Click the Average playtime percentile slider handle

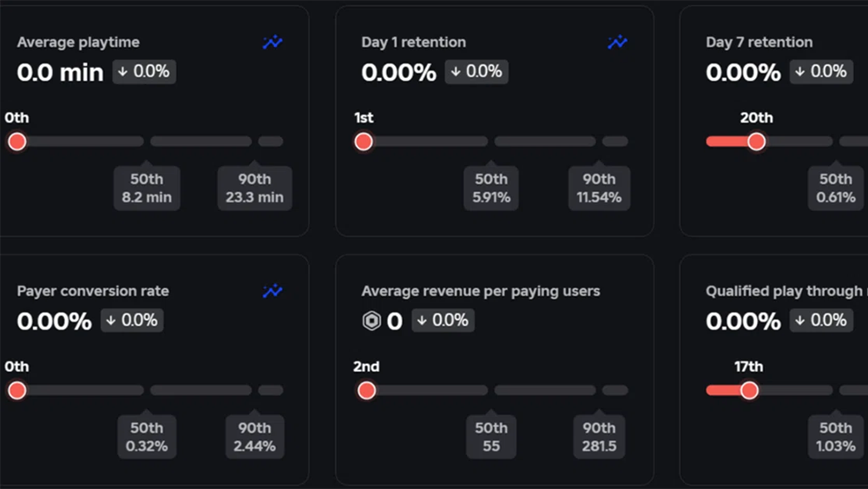[16, 142]
